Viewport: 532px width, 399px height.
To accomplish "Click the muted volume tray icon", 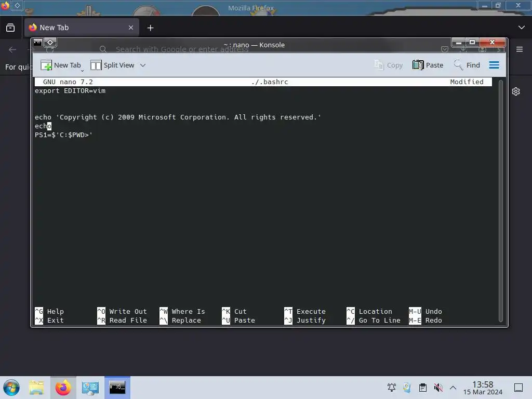I will 438,388.
